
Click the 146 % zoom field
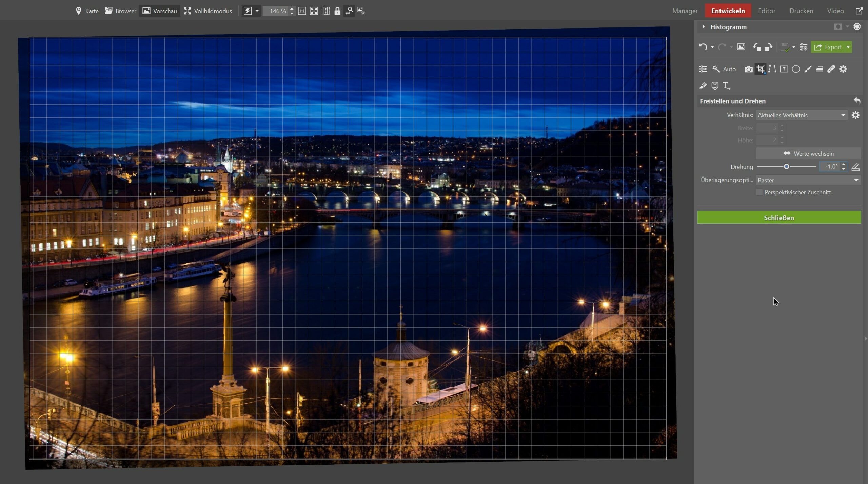(x=276, y=11)
